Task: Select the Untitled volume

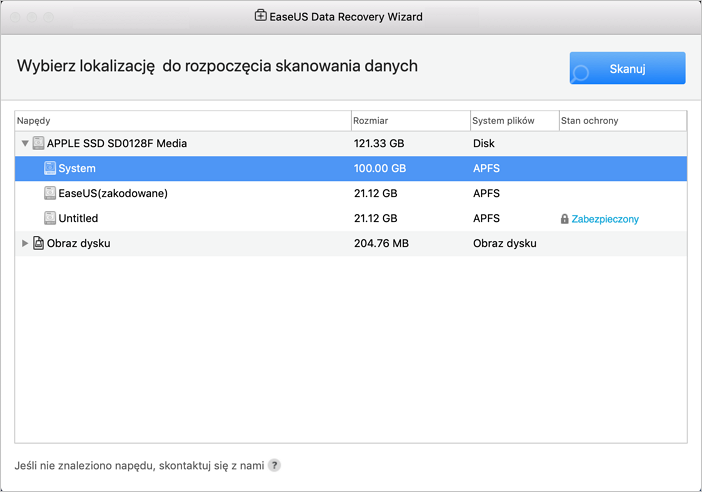Action: [351, 218]
